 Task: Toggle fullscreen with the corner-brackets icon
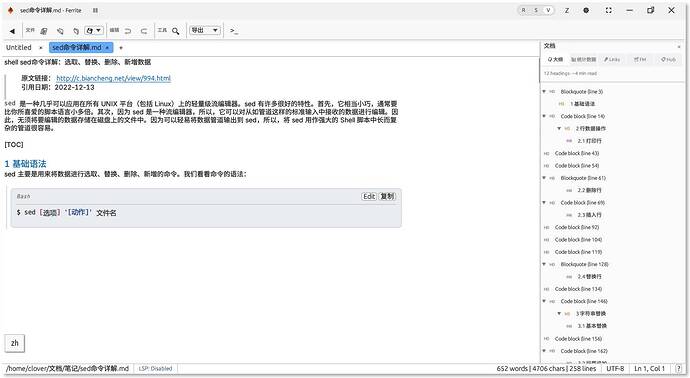point(609,10)
